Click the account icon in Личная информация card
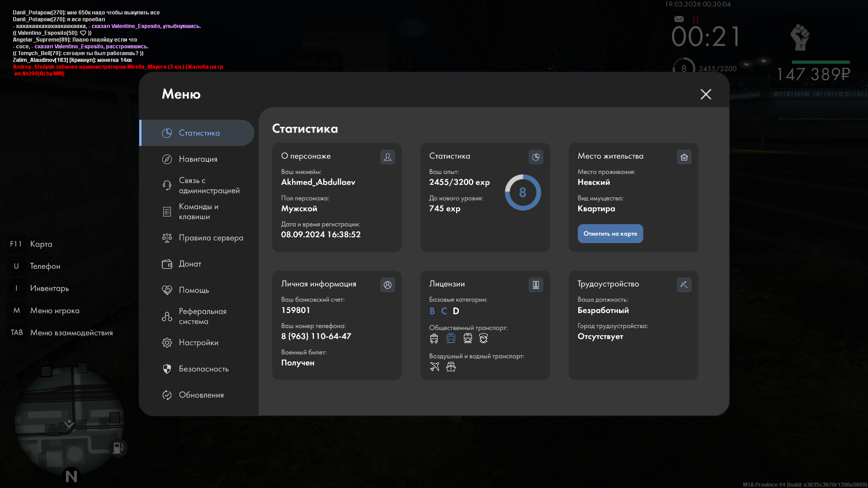 [387, 285]
